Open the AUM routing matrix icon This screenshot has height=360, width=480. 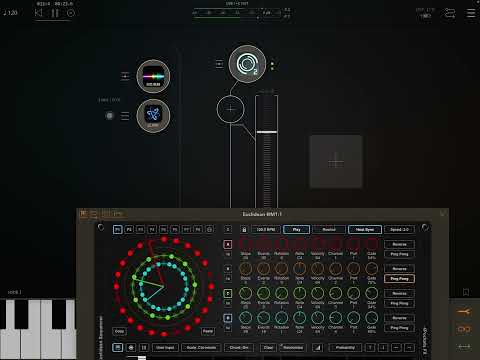coord(450,13)
